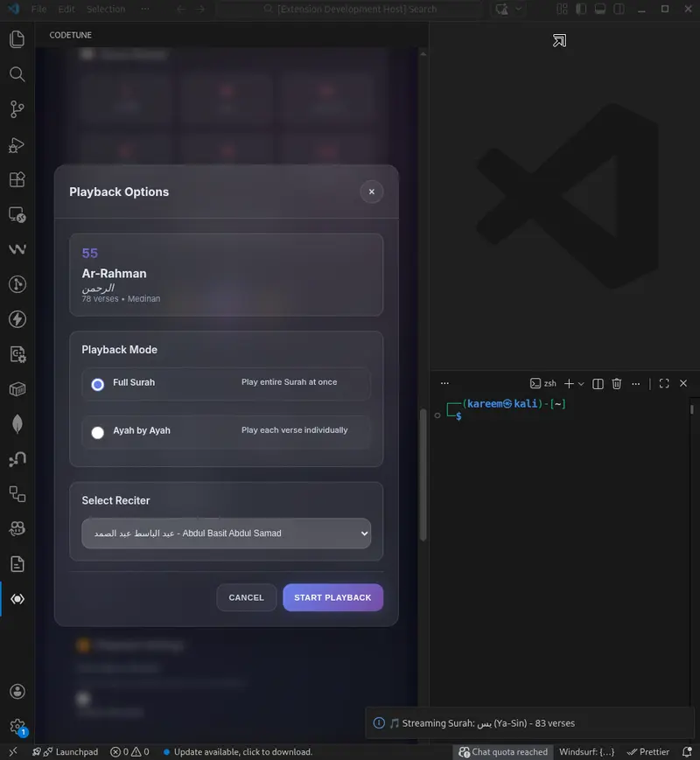Expand the new terminal launch profile chevron
Image resolution: width=700 pixels, height=760 pixels.
tap(581, 384)
